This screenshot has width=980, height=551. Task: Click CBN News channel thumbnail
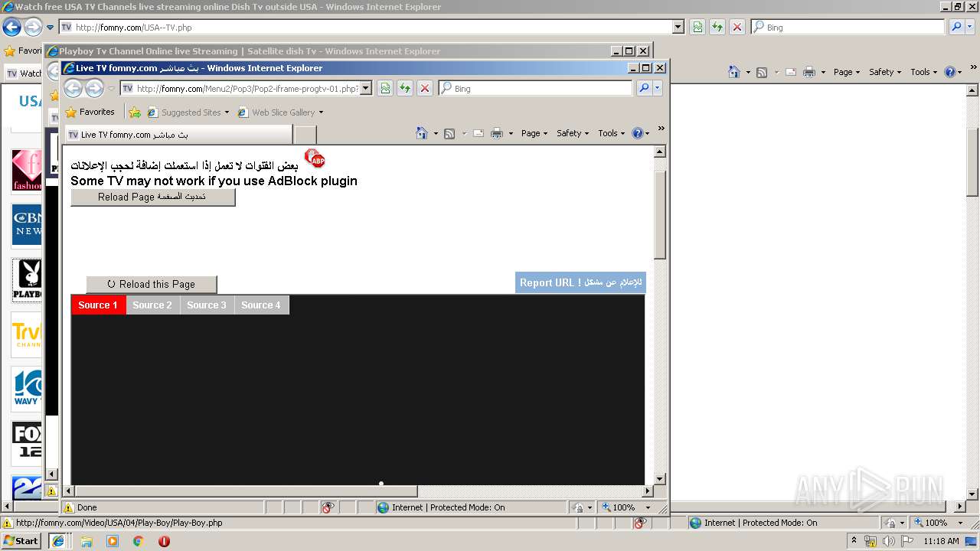coord(27,225)
